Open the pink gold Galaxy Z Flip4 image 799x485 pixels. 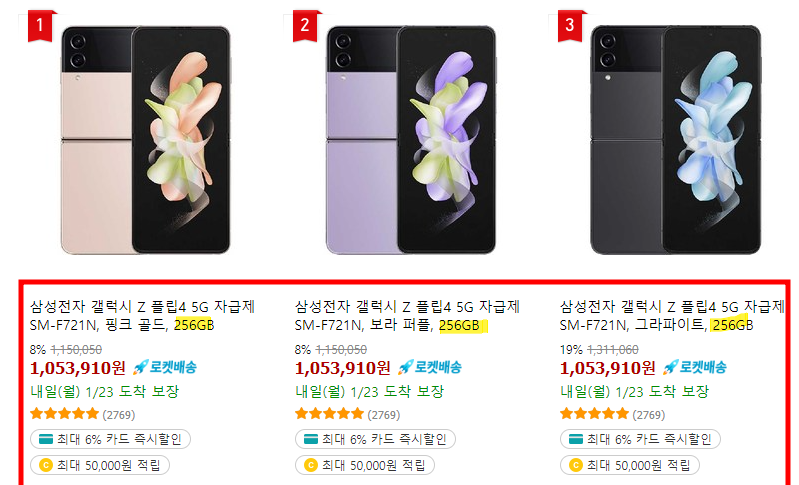[146, 140]
